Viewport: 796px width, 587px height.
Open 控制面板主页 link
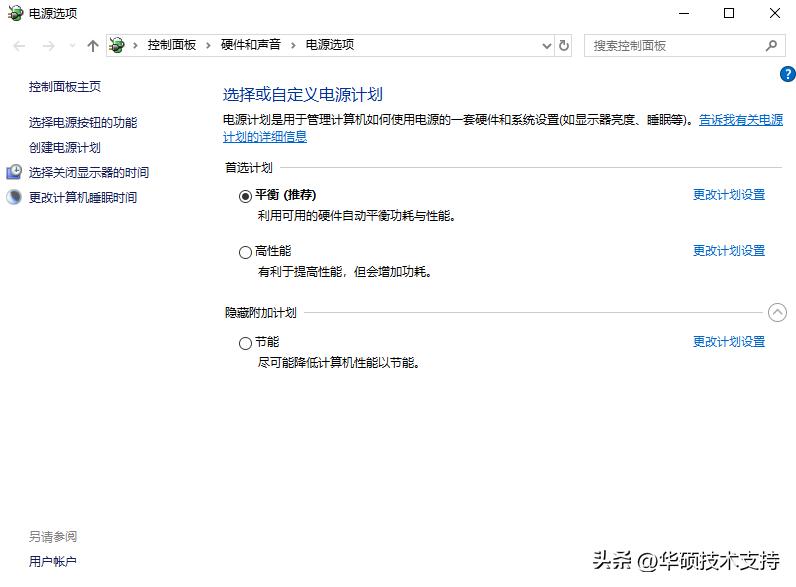click(x=64, y=87)
